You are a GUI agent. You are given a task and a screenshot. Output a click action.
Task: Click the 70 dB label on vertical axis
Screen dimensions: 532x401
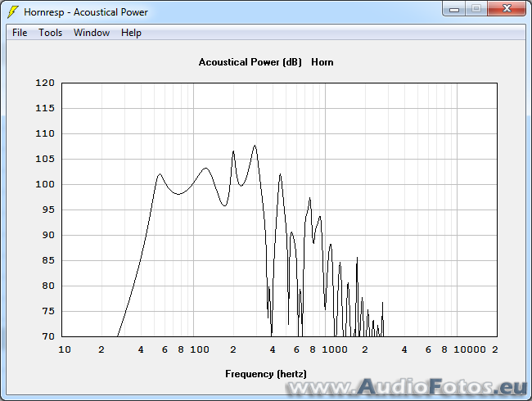pyautogui.click(x=47, y=336)
